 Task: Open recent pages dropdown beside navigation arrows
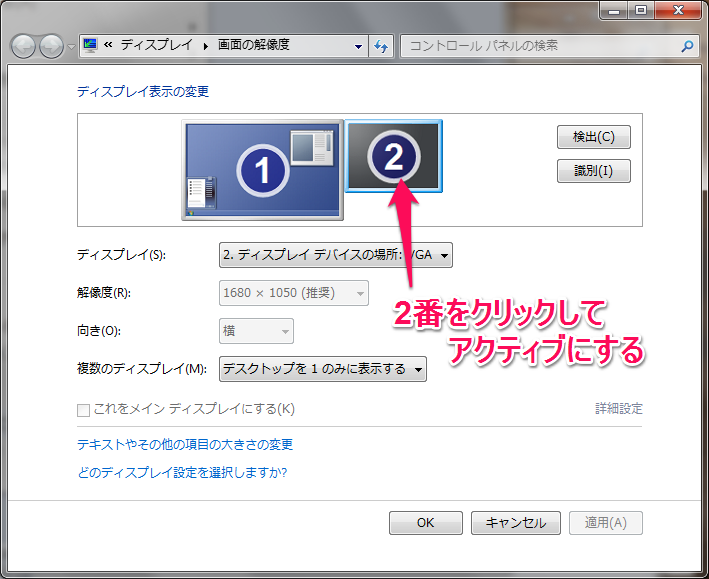(71, 47)
